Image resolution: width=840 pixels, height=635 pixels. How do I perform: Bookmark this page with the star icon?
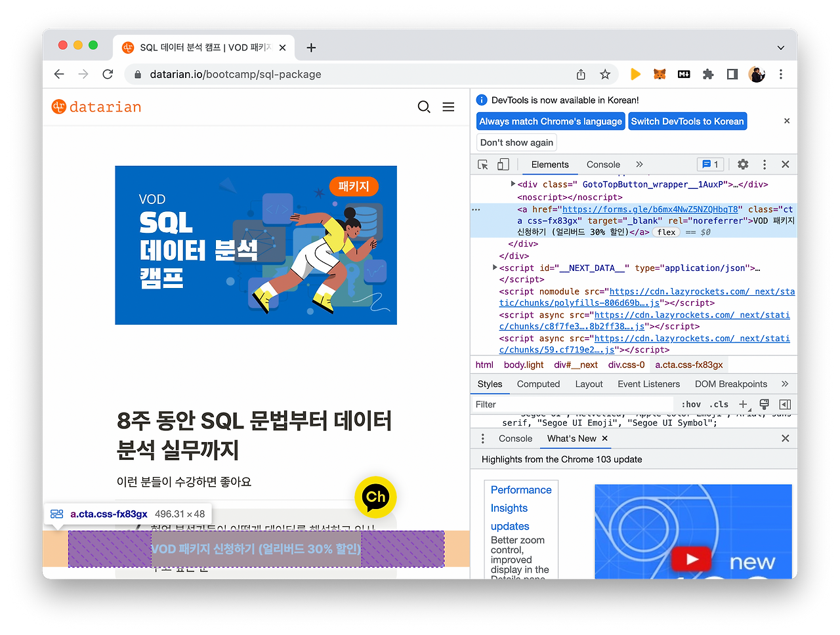pos(605,74)
